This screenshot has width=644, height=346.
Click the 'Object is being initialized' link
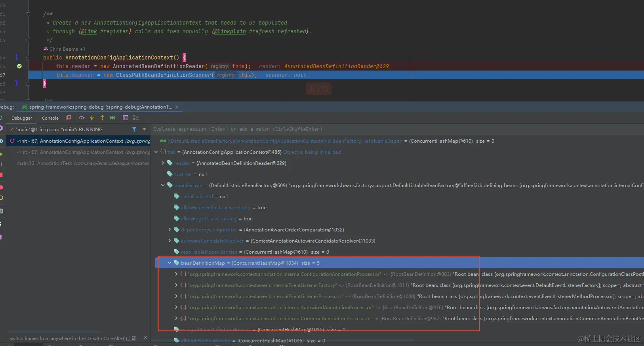click(x=312, y=152)
